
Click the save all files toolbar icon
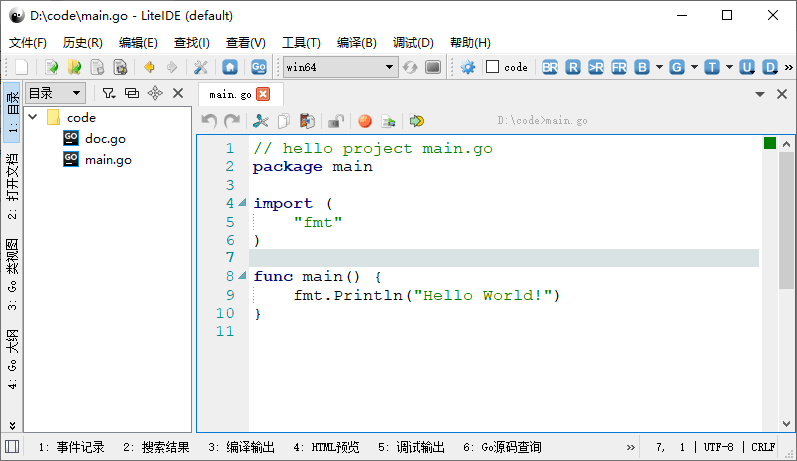120,67
